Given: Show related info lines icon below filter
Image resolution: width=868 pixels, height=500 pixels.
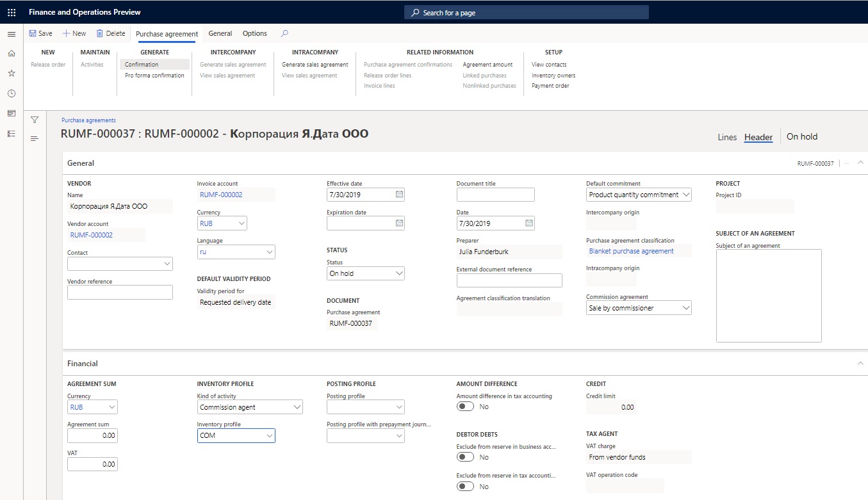Looking at the screenshot, I should pyautogui.click(x=35, y=138).
